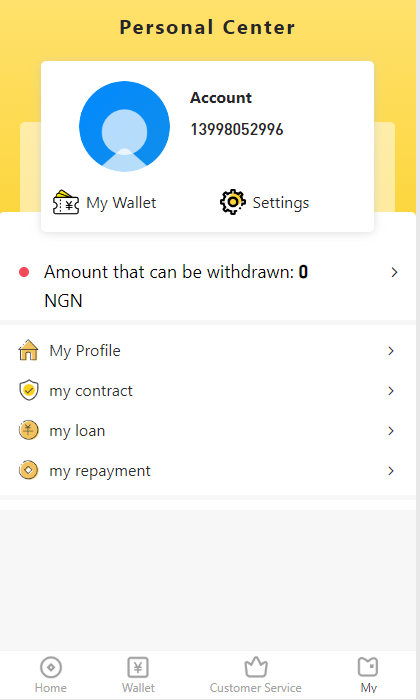Click the My Wallet ticket icon
The width and height of the screenshot is (420, 700).
[66, 203]
